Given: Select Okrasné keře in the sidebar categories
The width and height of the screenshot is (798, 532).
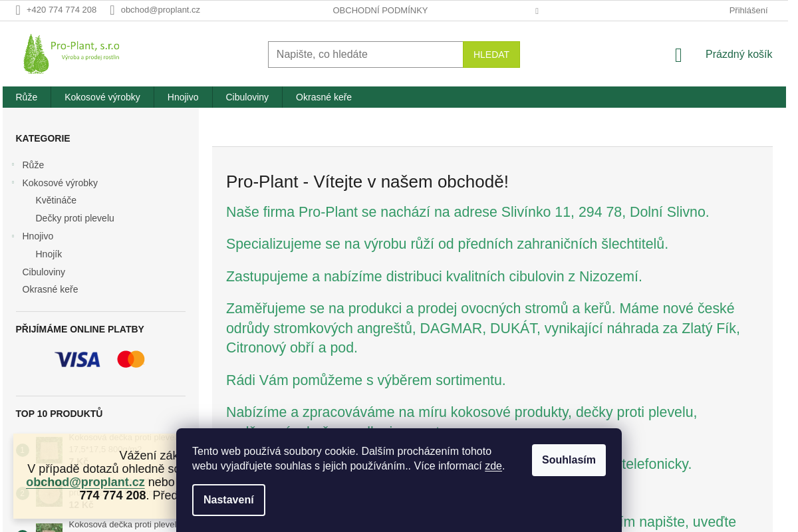Looking at the screenshot, I should coord(50,289).
